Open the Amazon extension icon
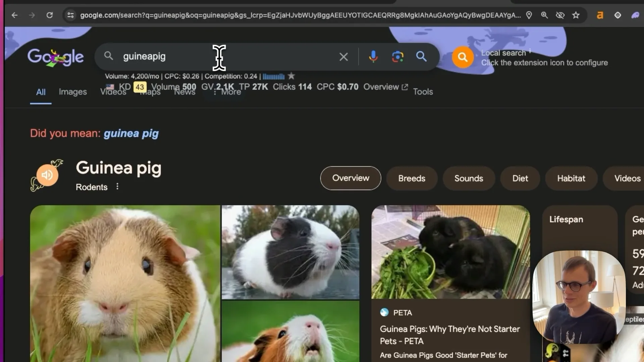The height and width of the screenshot is (362, 644). pyautogui.click(x=600, y=15)
